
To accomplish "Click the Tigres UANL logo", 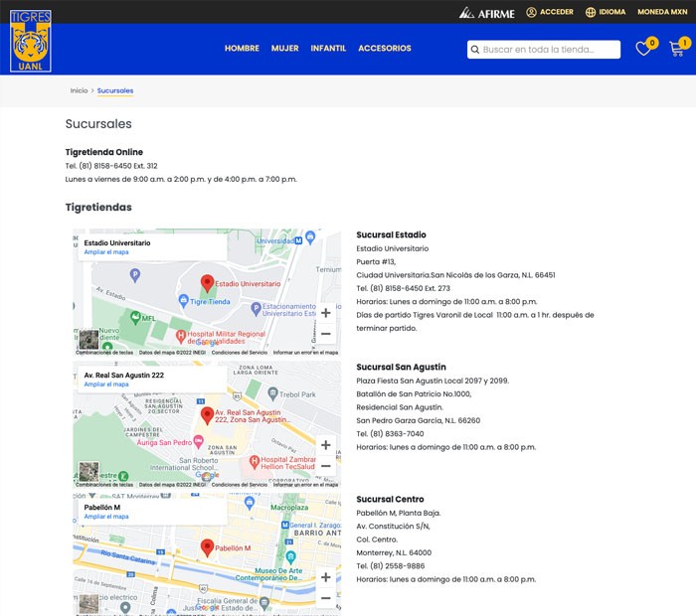I will click(x=31, y=41).
